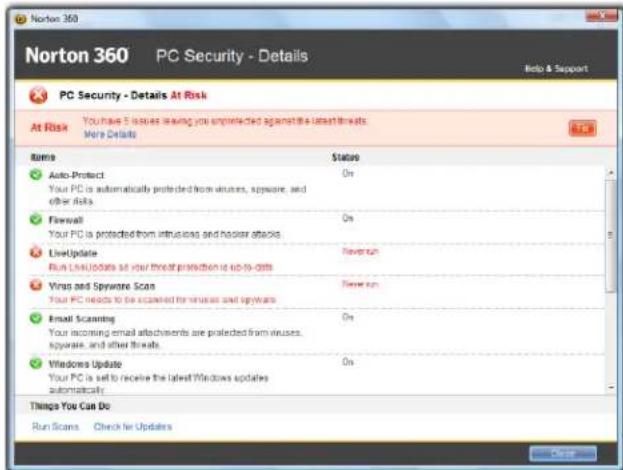Click the Close button at bottom
Viewport: 623px width, 470px height.
point(563,453)
